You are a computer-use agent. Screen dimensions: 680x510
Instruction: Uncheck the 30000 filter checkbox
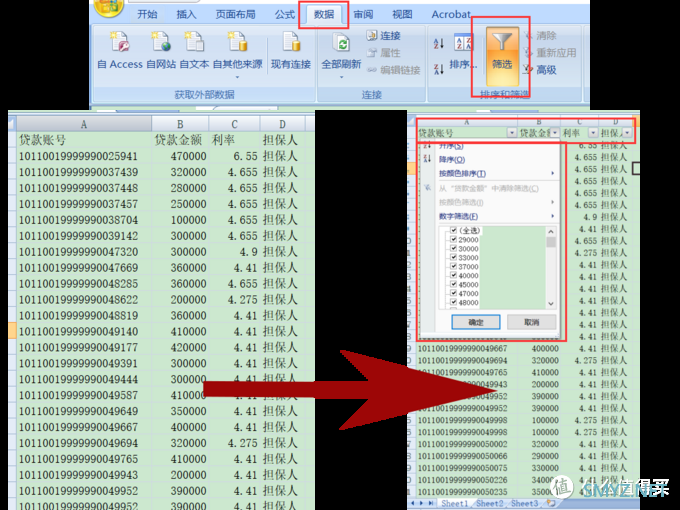click(453, 248)
